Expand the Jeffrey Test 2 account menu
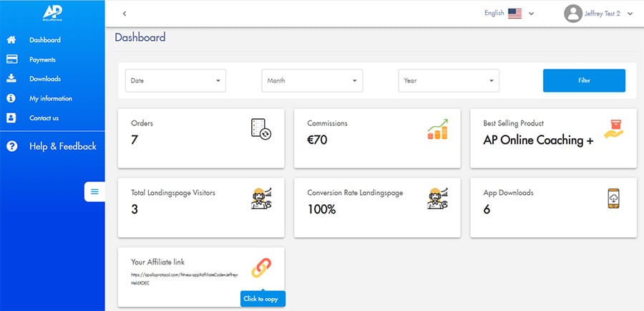644x311 pixels. [x=630, y=14]
